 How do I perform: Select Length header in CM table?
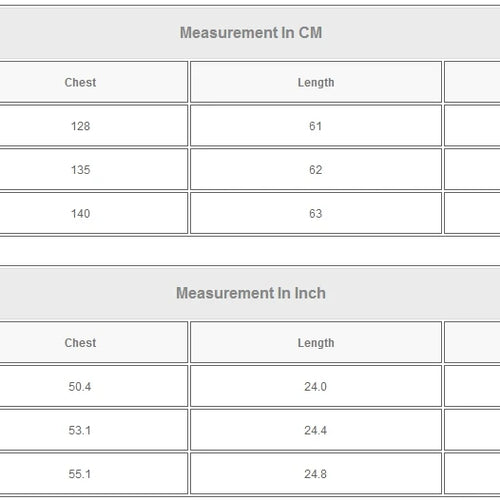click(316, 83)
